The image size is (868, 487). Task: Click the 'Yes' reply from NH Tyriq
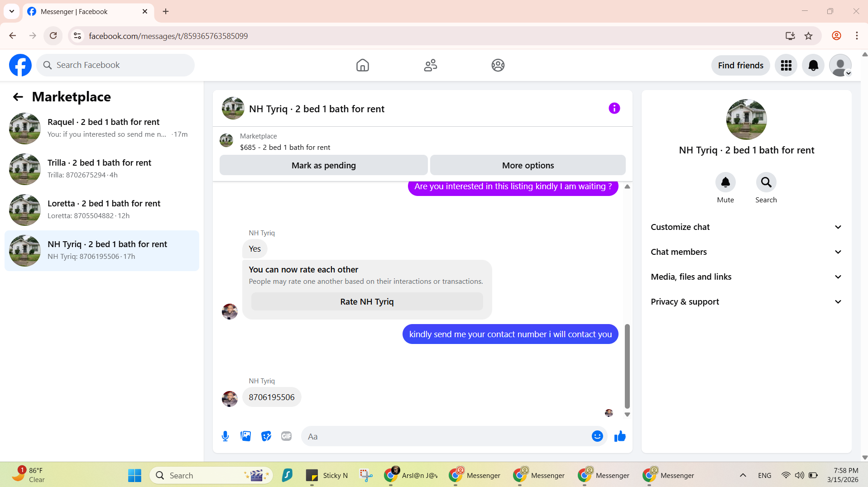pyautogui.click(x=254, y=248)
